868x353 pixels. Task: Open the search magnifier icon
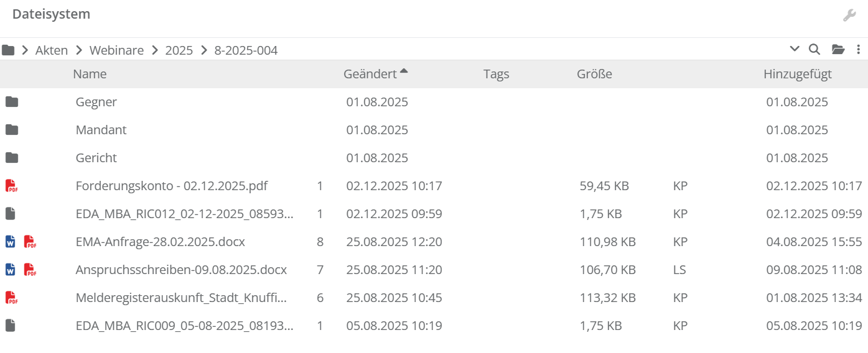click(x=814, y=50)
